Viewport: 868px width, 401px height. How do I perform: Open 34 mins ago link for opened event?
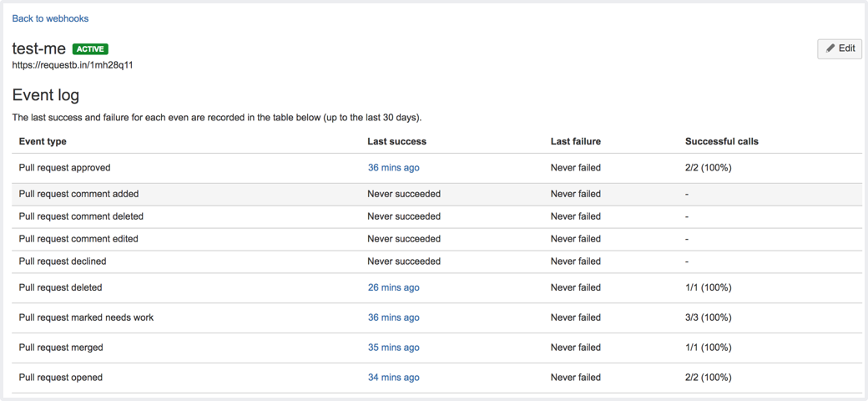tap(394, 377)
